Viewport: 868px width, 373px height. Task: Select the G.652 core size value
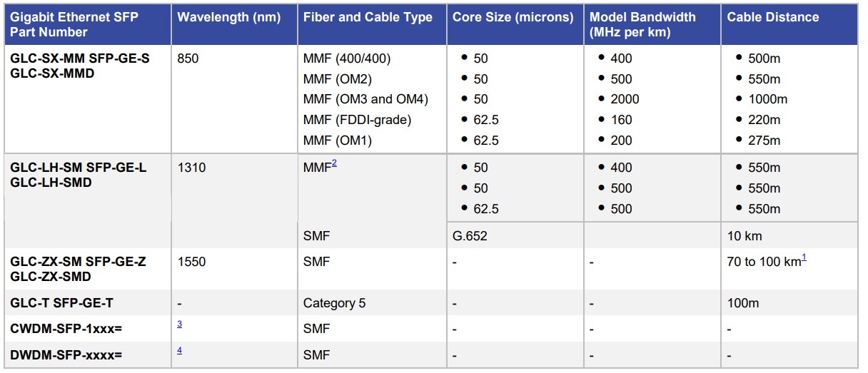click(x=470, y=235)
